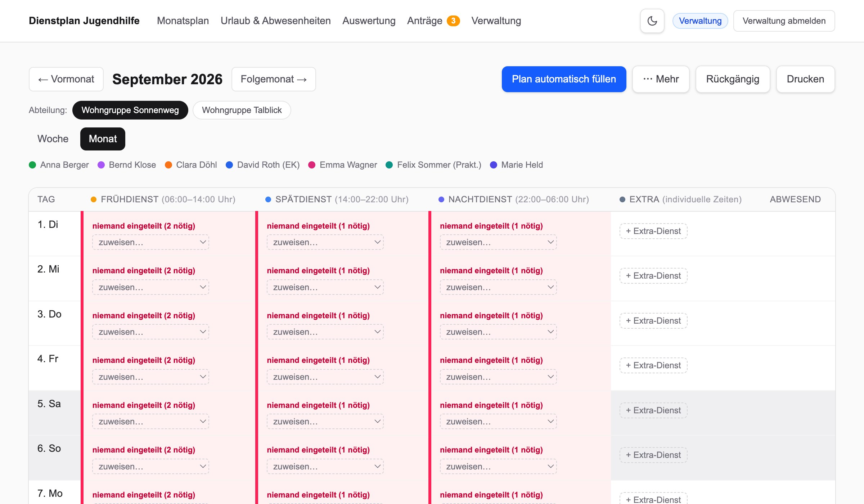The image size is (864, 504).
Task: Open the Monatsplan nav item
Action: coord(183,21)
